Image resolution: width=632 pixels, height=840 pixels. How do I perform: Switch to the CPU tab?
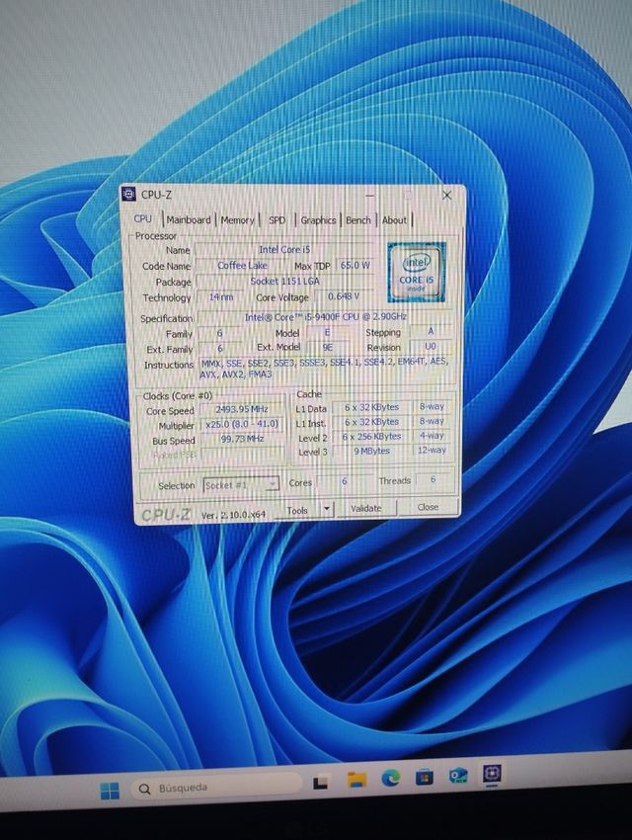[143, 218]
